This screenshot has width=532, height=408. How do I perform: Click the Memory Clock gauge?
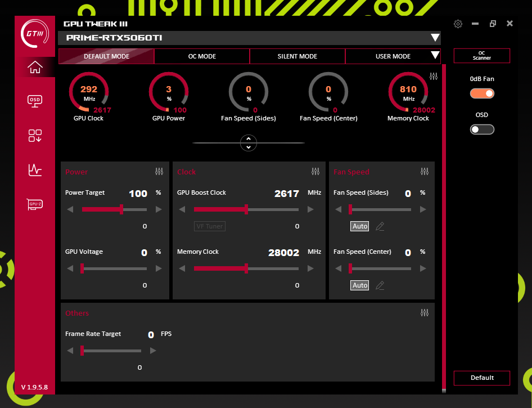click(x=408, y=92)
